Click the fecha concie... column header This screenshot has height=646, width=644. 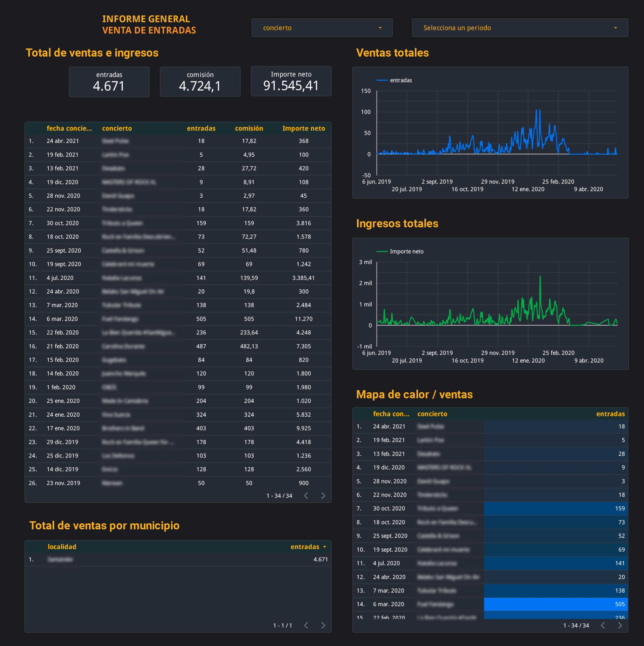69,128
